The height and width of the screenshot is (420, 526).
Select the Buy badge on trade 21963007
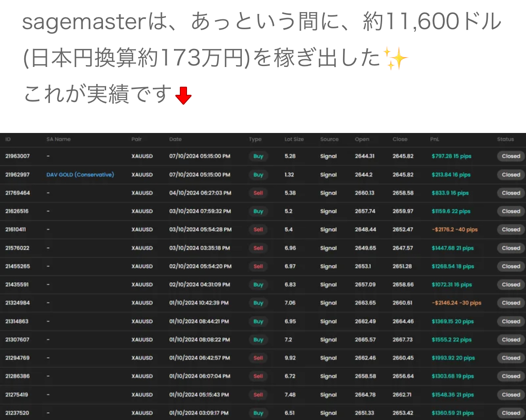258,156
